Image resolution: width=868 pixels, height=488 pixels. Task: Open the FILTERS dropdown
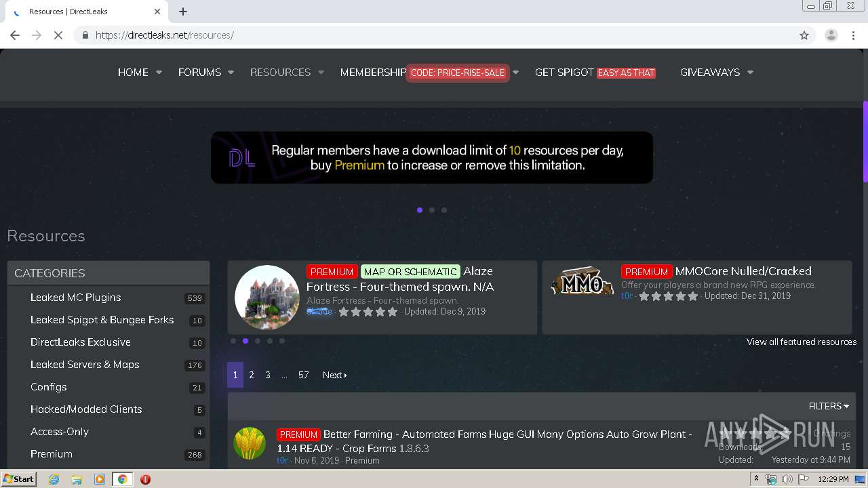(829, 406)
